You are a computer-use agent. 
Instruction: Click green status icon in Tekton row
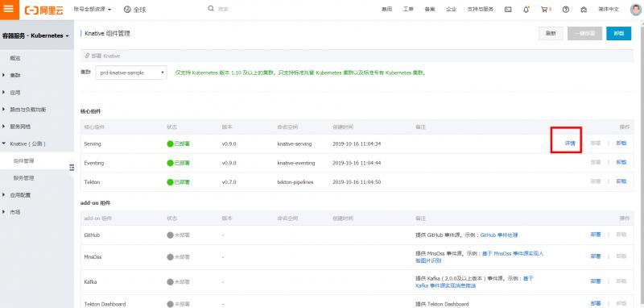pyautogui.click(x=170, y=181)
